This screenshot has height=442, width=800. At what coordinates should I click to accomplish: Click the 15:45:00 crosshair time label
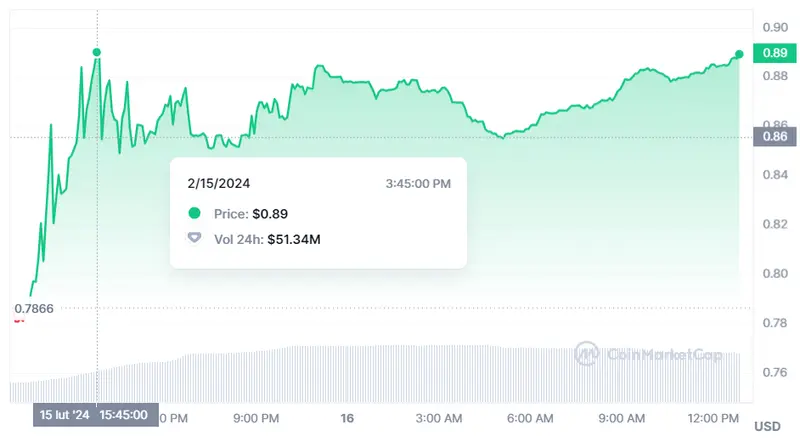click(x=125, y=414)
